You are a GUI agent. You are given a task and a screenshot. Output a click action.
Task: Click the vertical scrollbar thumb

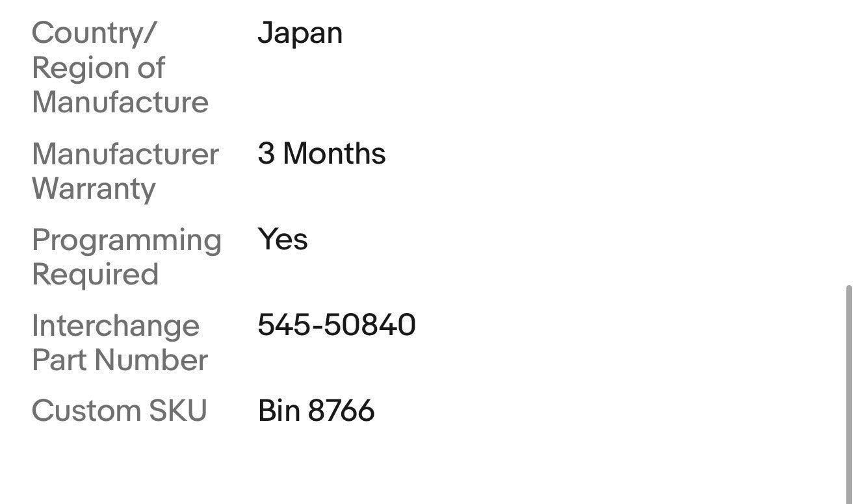(x=850, y=390)
